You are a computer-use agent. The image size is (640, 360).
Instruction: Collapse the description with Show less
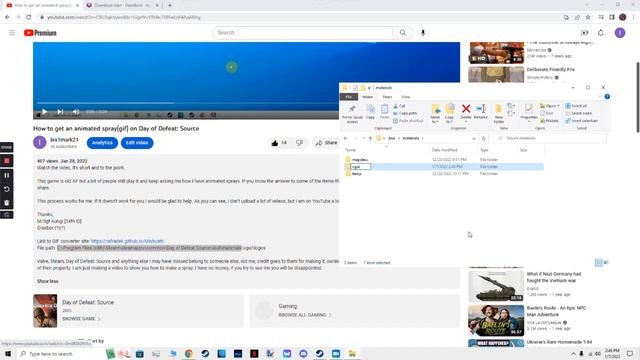point(48,281)
